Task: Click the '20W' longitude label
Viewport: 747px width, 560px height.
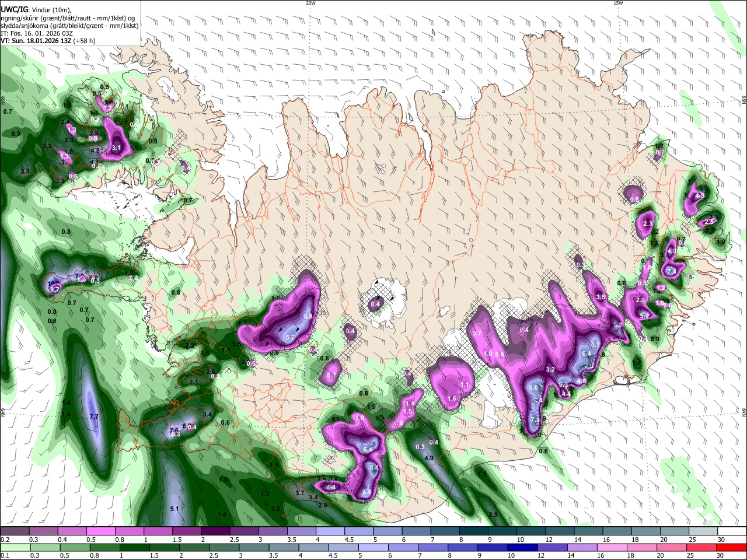Action: [311, 3]
